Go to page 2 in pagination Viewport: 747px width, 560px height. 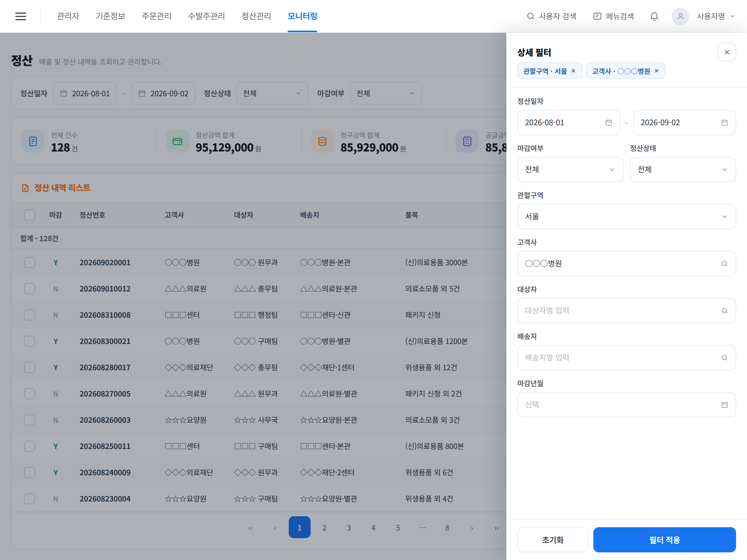coord(324,527)
